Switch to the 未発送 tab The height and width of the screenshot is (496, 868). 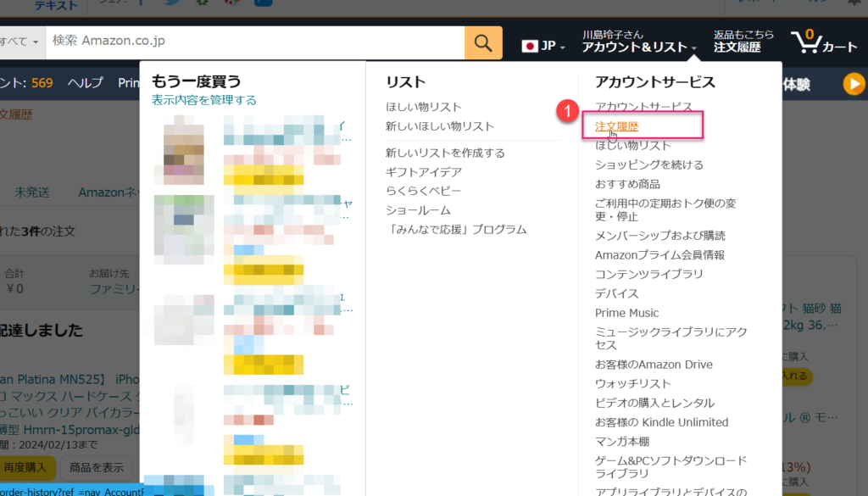click(31, 192)
